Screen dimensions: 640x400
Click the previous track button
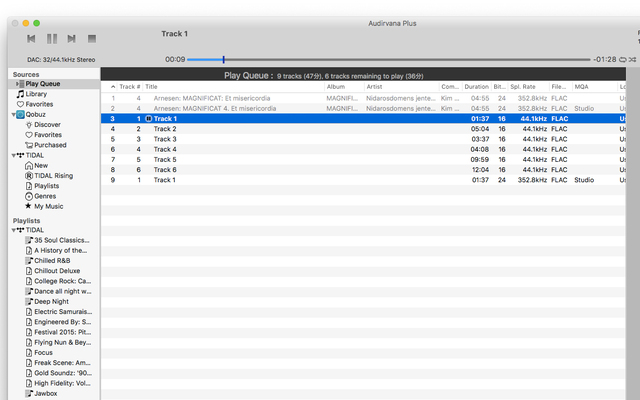coord(31,38)
